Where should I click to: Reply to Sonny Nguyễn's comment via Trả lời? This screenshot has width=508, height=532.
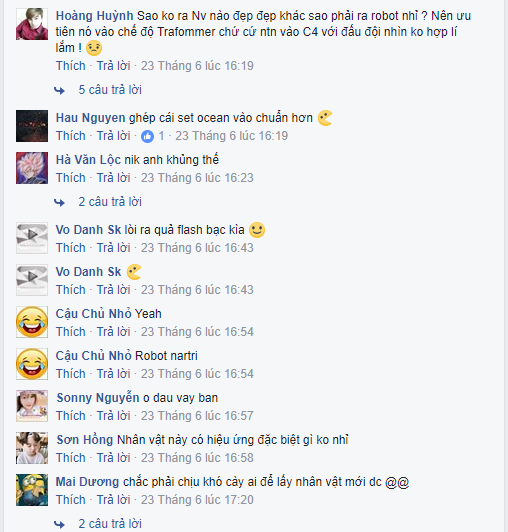[x=113, y=416]
